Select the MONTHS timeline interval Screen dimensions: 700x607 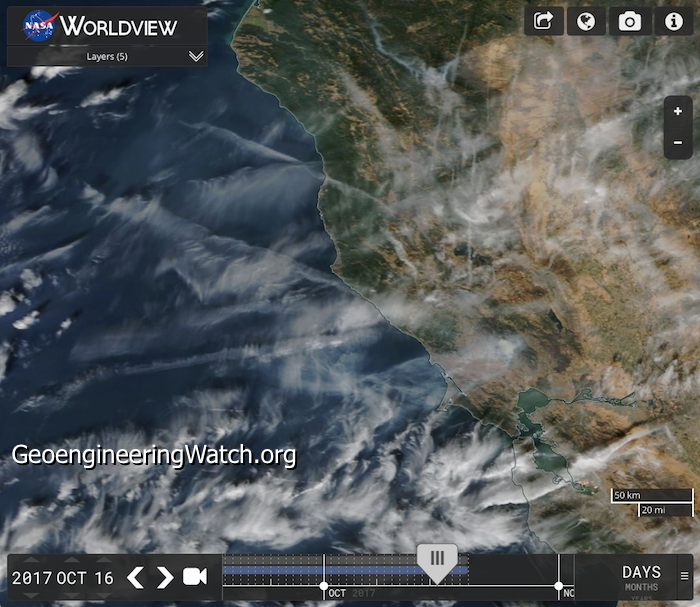[x=641, y=587]
